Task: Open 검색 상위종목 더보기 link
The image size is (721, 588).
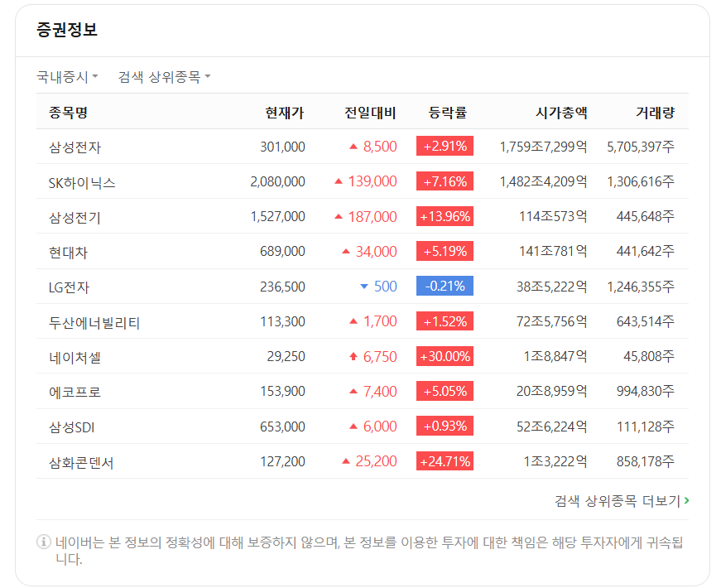Action: 622,500
